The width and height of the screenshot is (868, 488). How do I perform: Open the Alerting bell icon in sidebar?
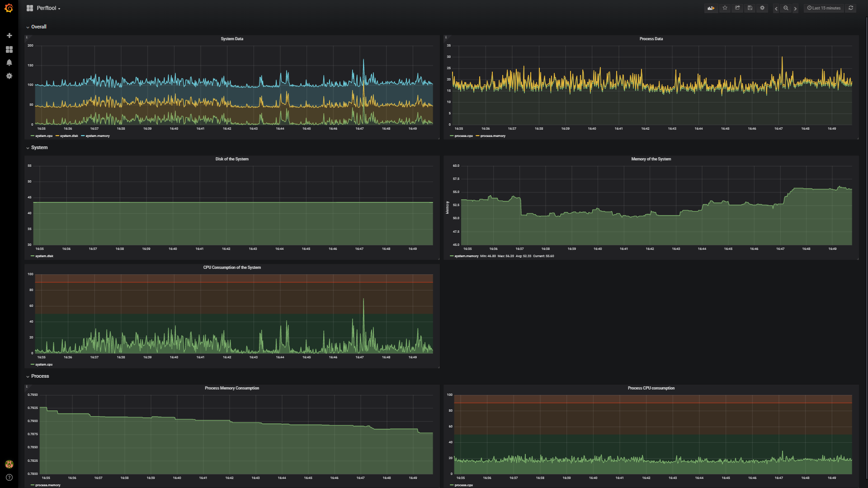point(9,62)
